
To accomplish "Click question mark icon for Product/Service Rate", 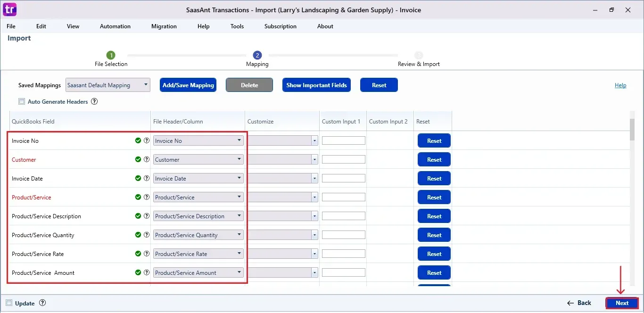I will tap(147, 254).
